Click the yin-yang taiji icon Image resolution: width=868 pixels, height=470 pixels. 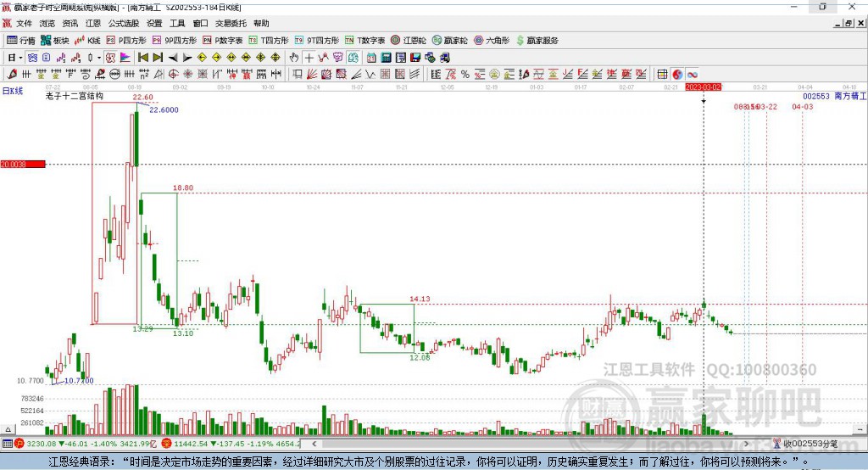pos(676,74)
